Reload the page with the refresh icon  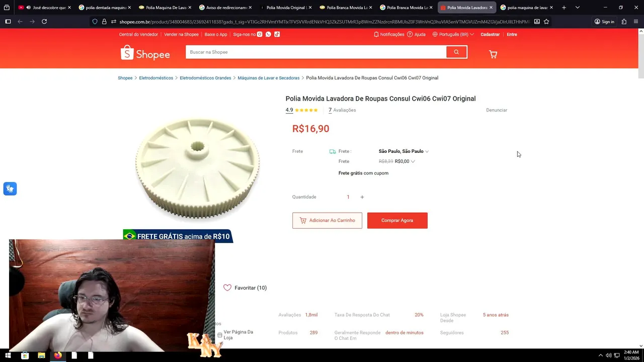coord(44,22)
